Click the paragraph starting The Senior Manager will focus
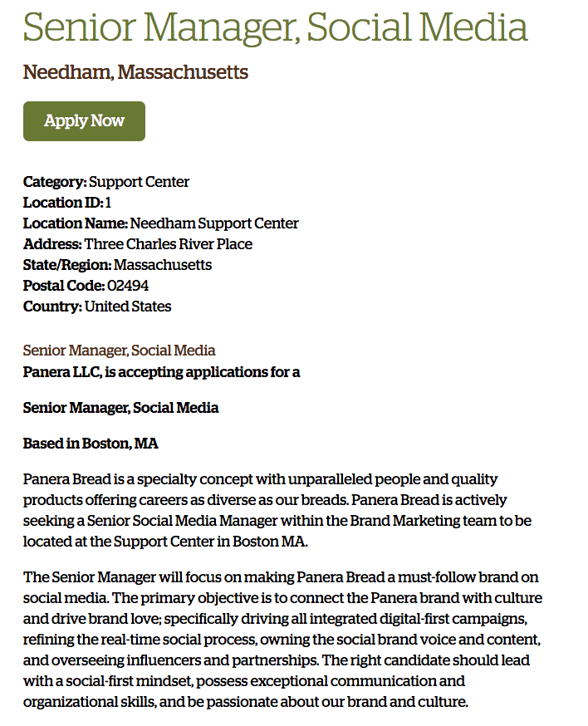The height and width of the screenshot is (726, 588). coord(282,639)
